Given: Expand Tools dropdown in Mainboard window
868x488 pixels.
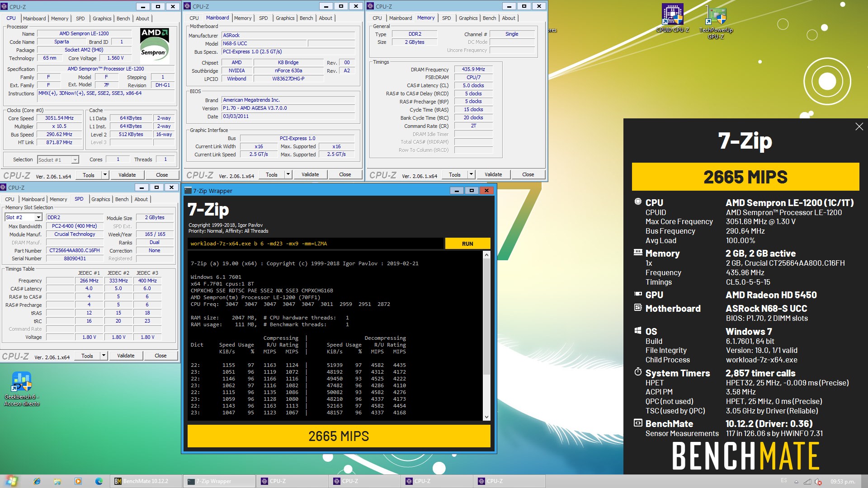Looking at the screenshot, I should [x=288, y=174].
